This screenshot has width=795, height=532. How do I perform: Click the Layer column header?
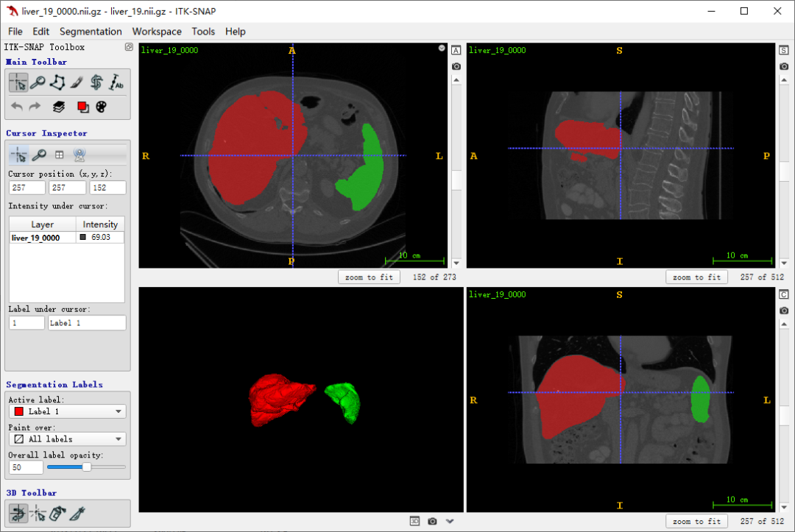click(43, 224)
